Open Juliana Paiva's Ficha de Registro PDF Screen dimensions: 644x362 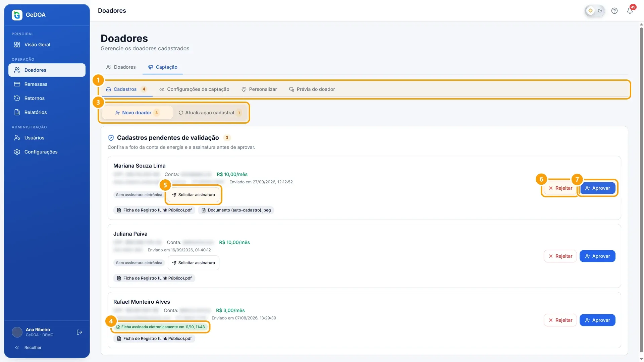click(154, 278)
